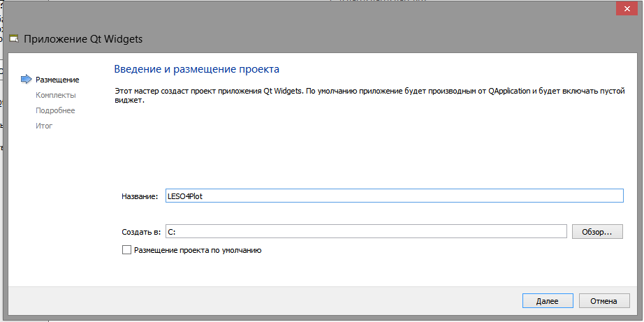The height and width of the screenshot is (322, 644).
Task: Click the Приложение Qt Widgets title text
Action: [83, 39]
